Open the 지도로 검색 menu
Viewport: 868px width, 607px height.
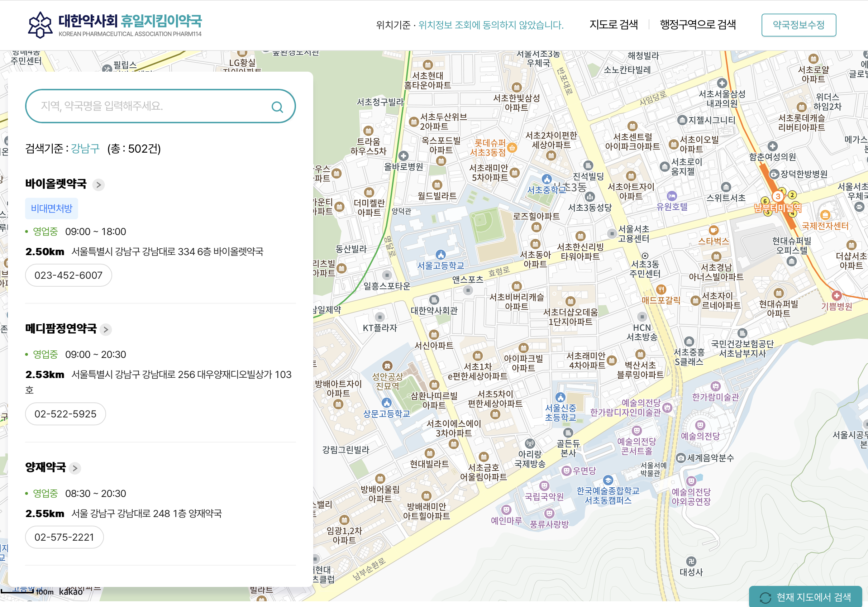613,25
